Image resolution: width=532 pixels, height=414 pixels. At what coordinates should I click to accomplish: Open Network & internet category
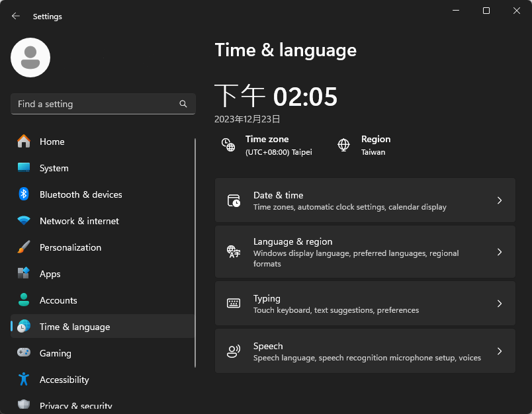tap(103, 221)
